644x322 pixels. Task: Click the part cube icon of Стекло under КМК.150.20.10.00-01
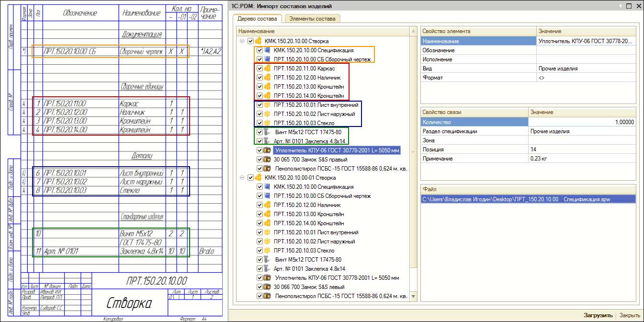click(x=267, y=250)
